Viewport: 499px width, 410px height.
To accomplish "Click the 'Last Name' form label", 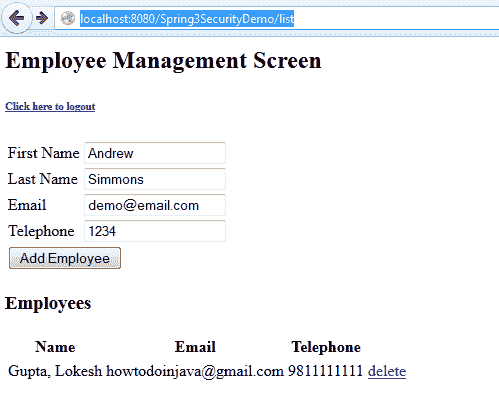I will (x=43, y=179).
